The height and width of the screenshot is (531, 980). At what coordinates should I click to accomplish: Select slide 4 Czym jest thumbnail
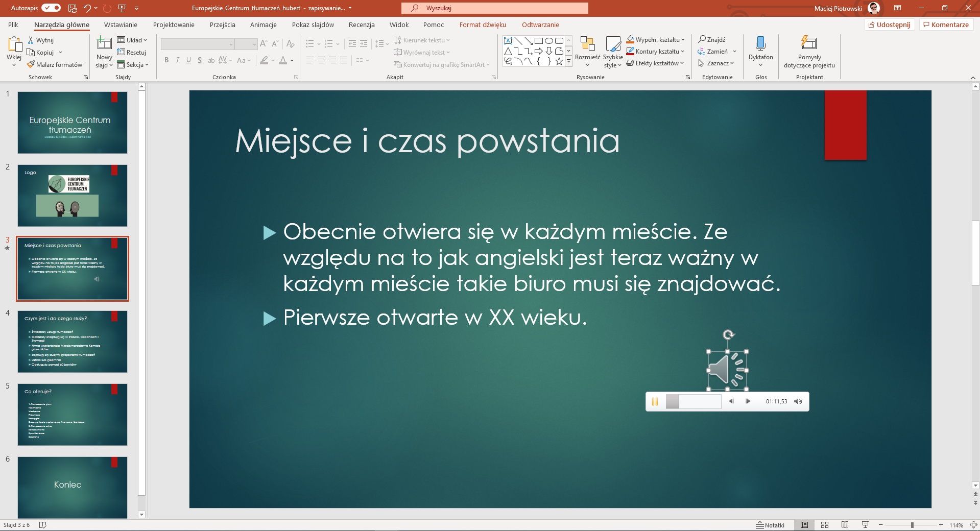point(73,342)
